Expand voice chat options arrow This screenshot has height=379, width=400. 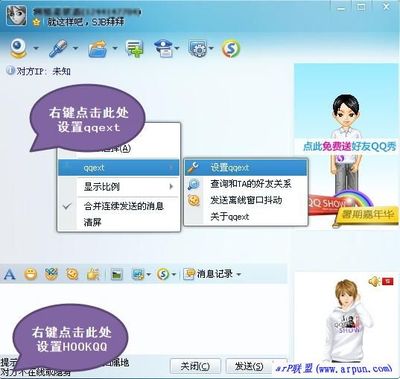point(75,48)
